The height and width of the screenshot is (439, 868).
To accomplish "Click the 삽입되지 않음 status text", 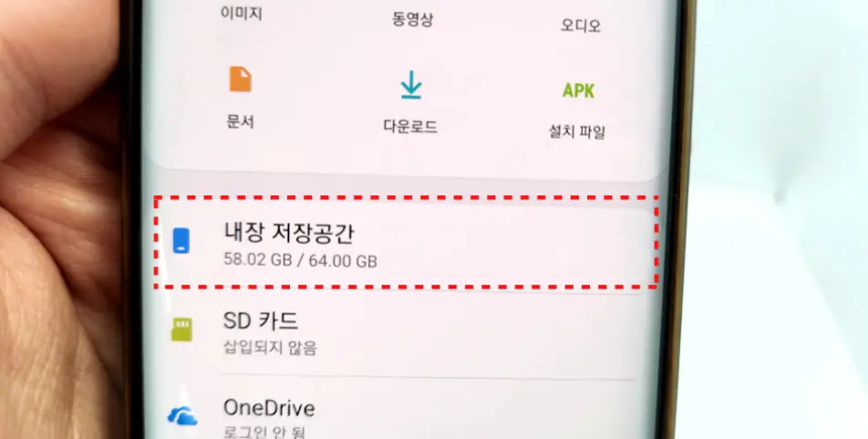I will (x=270, y=348).
